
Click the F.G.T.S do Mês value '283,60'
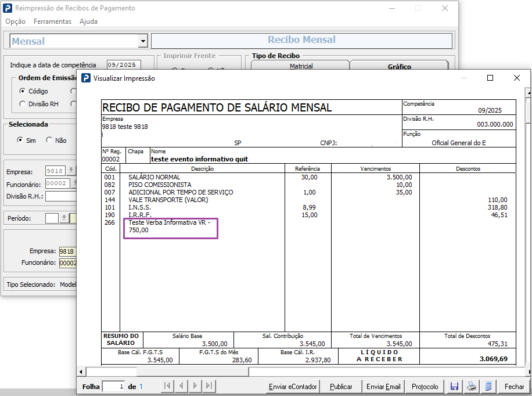click(242, 360)
